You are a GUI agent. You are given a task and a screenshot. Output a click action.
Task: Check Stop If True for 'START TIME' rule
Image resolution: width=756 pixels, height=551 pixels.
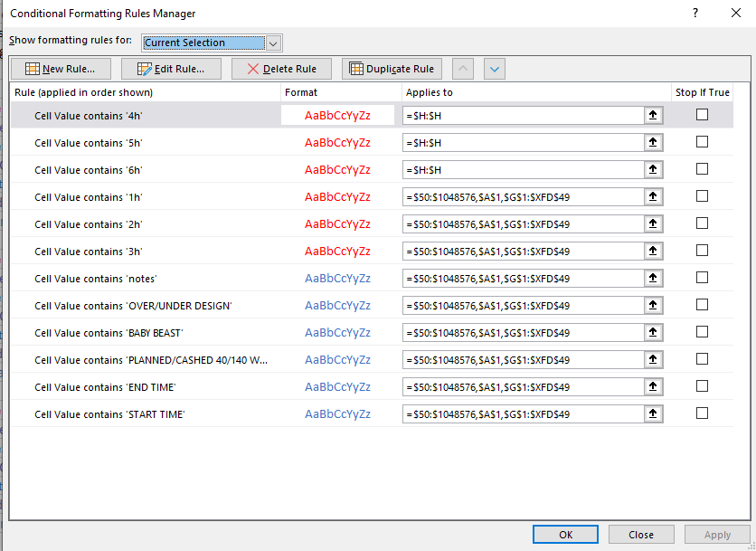pyautogui.click(x=702, y=413)
